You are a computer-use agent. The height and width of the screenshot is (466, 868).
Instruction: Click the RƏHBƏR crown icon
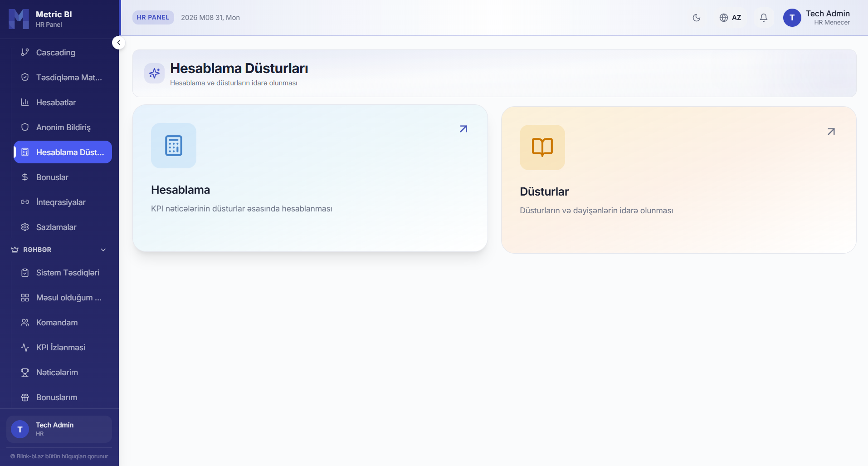[x=15, y=250]
